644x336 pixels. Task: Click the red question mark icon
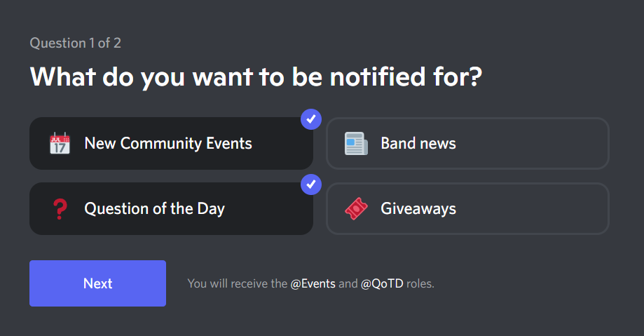[60, 209]
